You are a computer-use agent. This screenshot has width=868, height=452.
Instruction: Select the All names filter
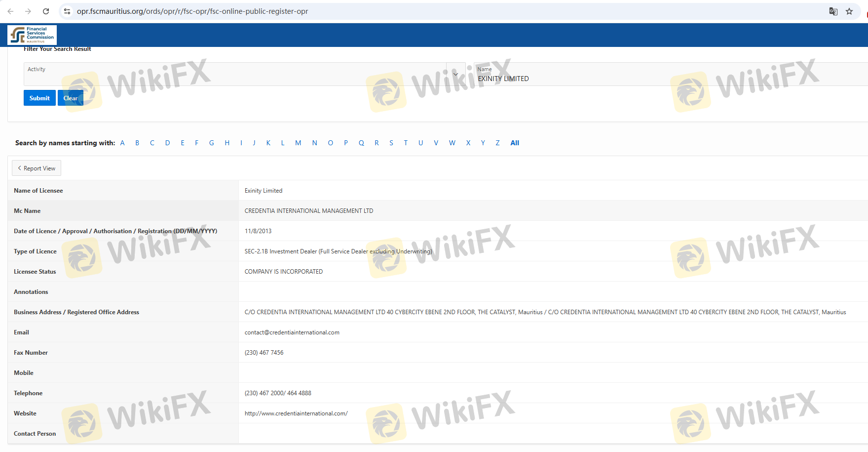pyautogui.click(x=515, y=143)
